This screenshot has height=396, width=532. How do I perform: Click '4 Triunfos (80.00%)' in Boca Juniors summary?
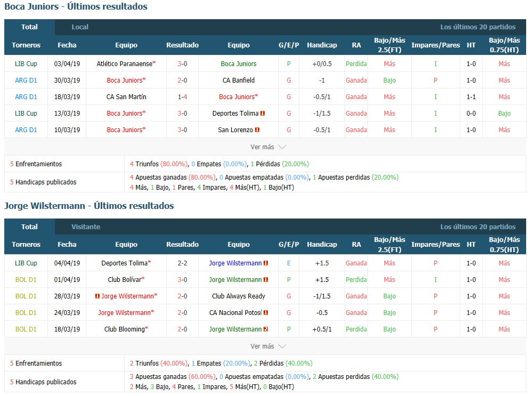pos(159,164)
